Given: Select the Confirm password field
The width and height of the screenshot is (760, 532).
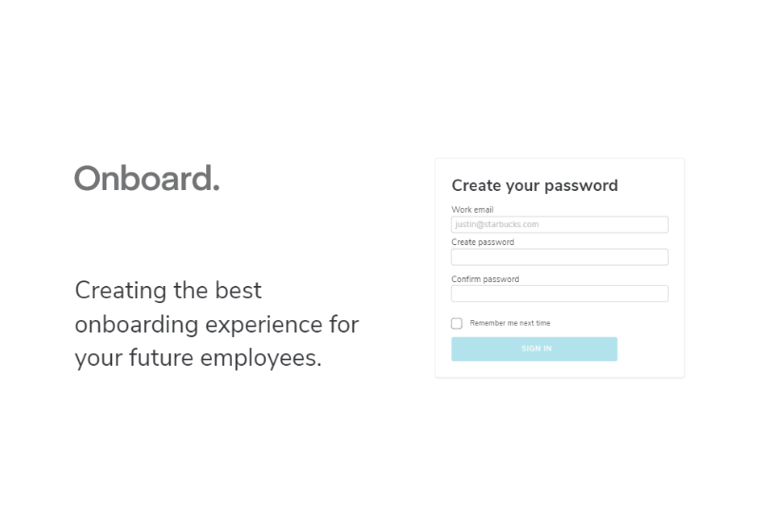Looking at the screenshot, I should (x=560, y=294).
